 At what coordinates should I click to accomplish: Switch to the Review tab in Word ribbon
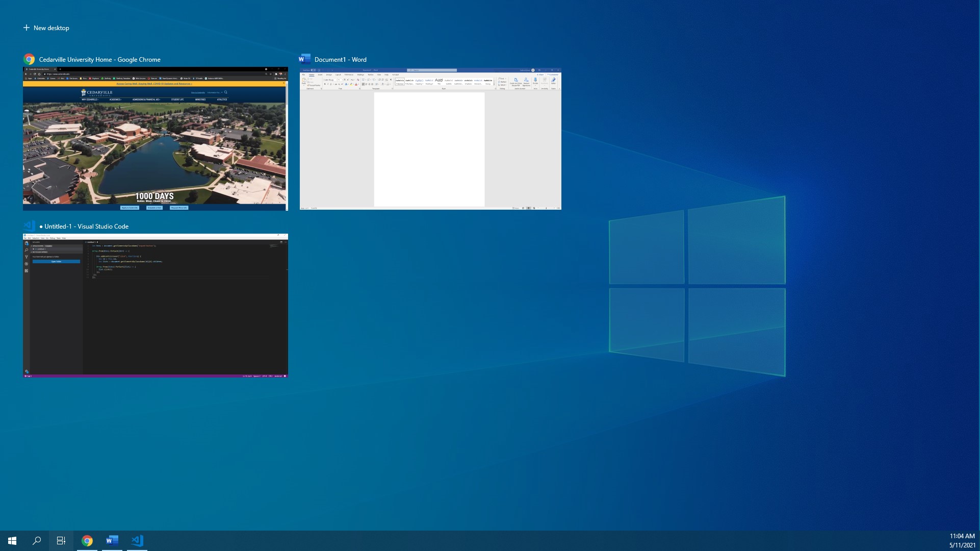[x=370, y=74]
